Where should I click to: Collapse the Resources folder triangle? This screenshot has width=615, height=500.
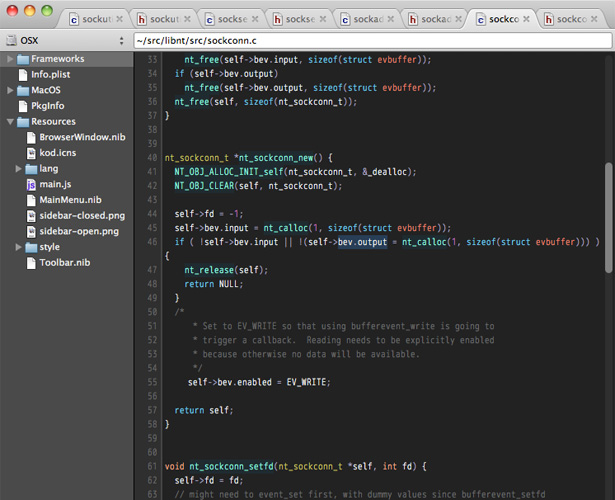coord(10,122)
